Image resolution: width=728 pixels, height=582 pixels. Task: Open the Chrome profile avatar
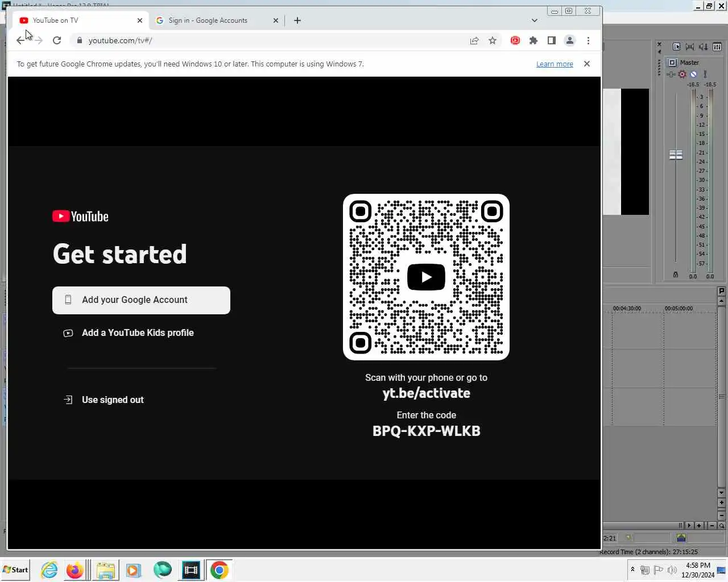tap(570, 40)
